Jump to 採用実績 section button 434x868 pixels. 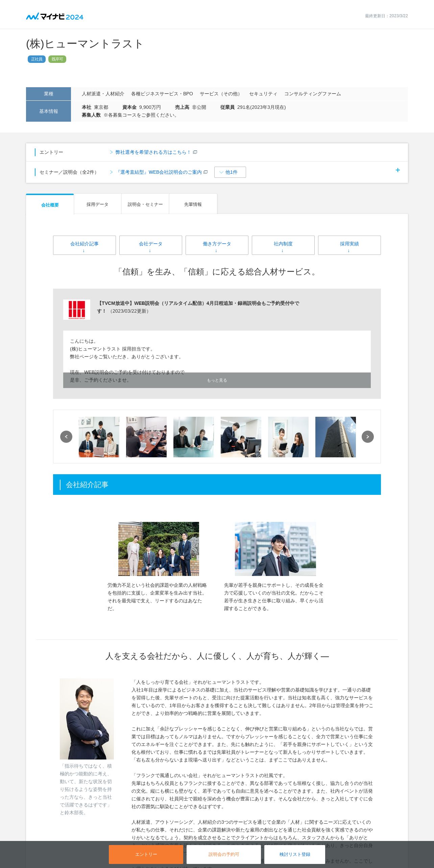pos(349,245)
